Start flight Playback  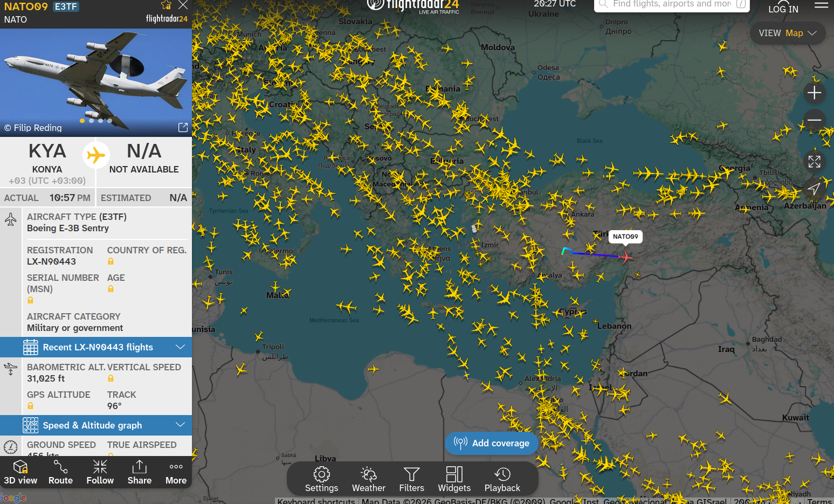pos(502,479)
